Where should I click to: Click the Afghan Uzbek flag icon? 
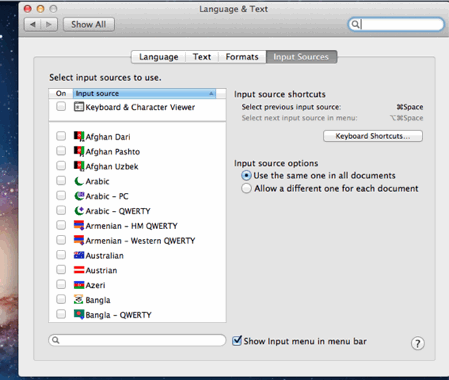[x=79, y=166]
